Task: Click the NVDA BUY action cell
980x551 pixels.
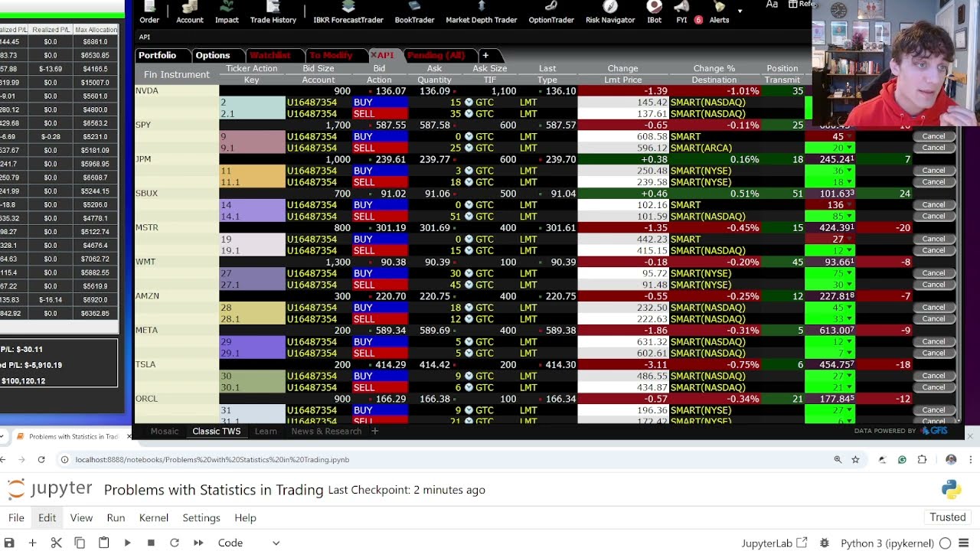Action: (x=379, y=102)
